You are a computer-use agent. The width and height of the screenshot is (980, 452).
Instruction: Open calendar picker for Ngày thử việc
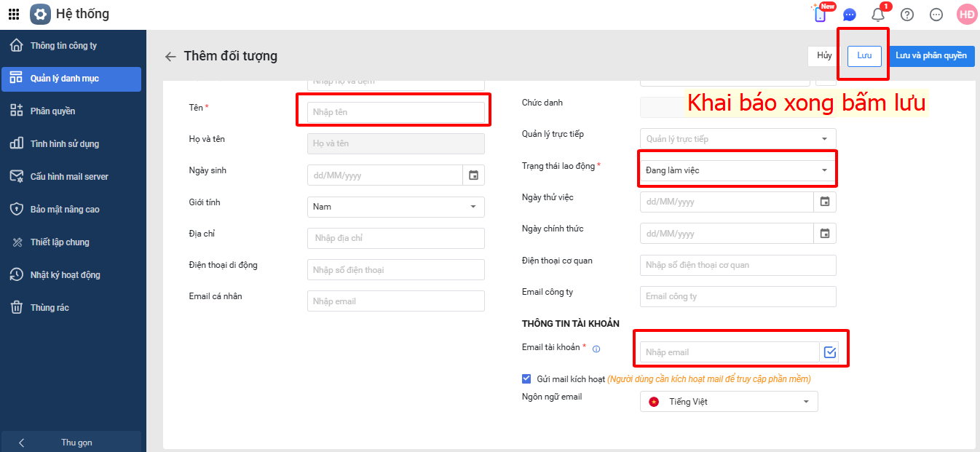825,202
